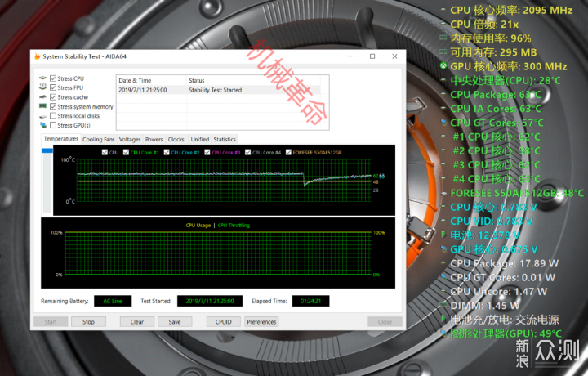The width and height of the screenshot is (588, 376).
Task: Click the Save button
Action: [175, 321]
